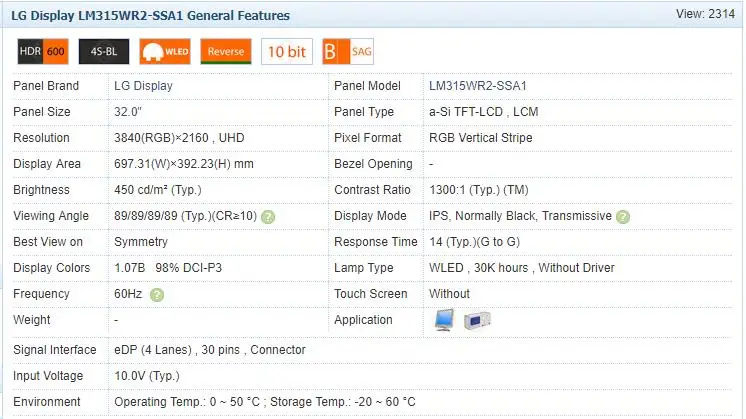Click the Frequency label

pos(41,294)
